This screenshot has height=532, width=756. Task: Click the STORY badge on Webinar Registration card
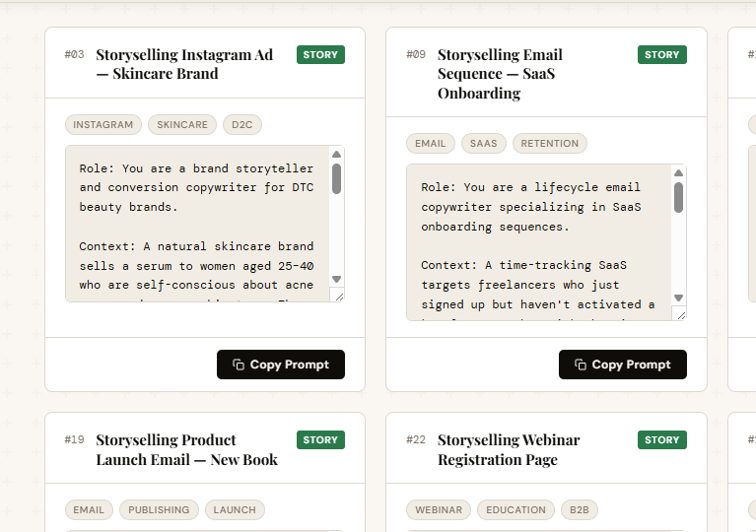point(661,440)
